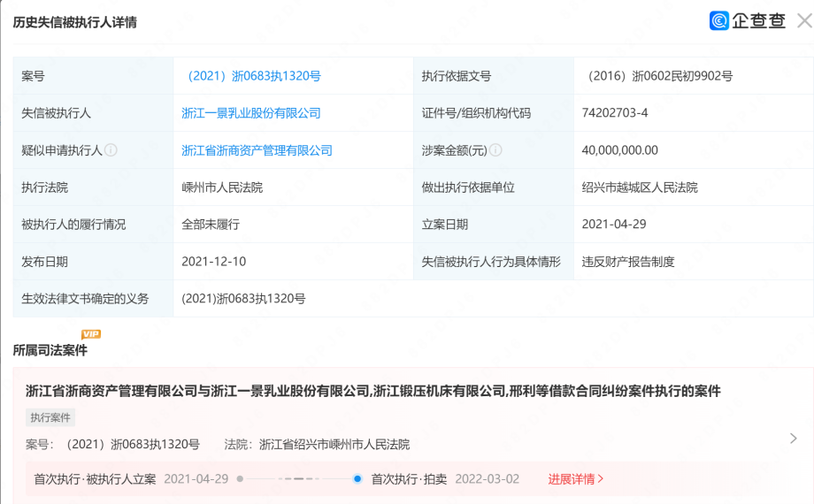This screenshot has height=504, width=814.
Task: Select fulfillment status 全部未履行
Action: point(211,225)
